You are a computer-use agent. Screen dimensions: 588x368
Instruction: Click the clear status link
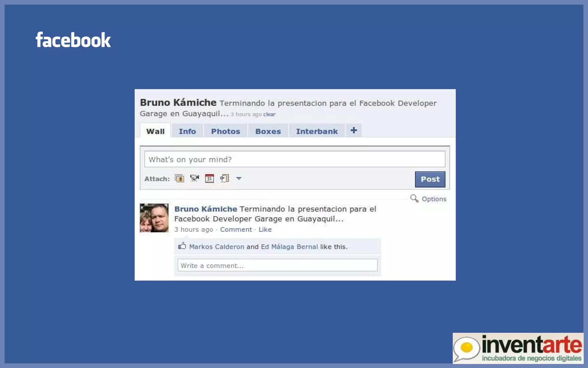(269, 114)
